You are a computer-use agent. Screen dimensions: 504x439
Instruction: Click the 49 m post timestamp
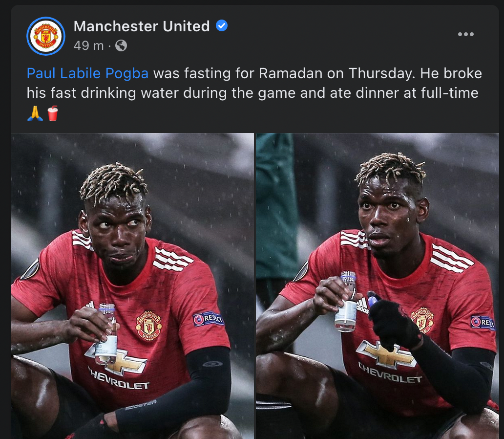(x=88, y=45)
